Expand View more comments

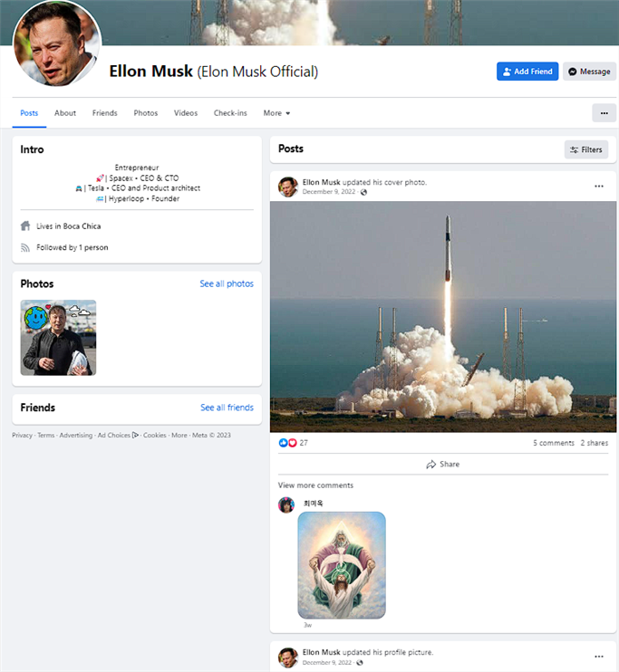coord(315,485)
